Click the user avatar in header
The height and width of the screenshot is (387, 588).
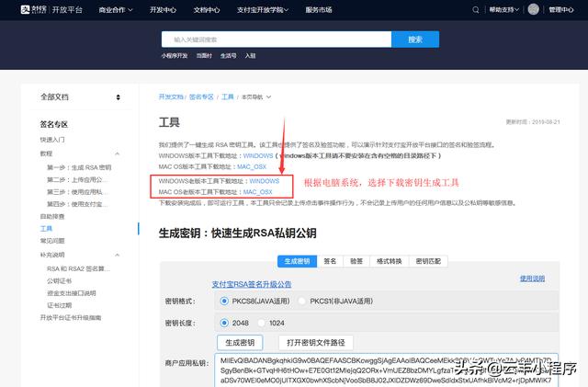(533, 9)
